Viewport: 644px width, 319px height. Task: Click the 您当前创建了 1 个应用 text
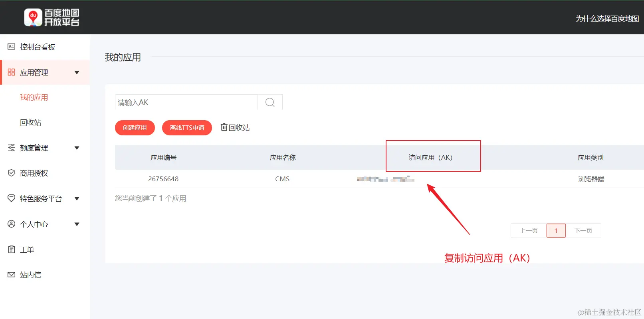click(151, 198)
